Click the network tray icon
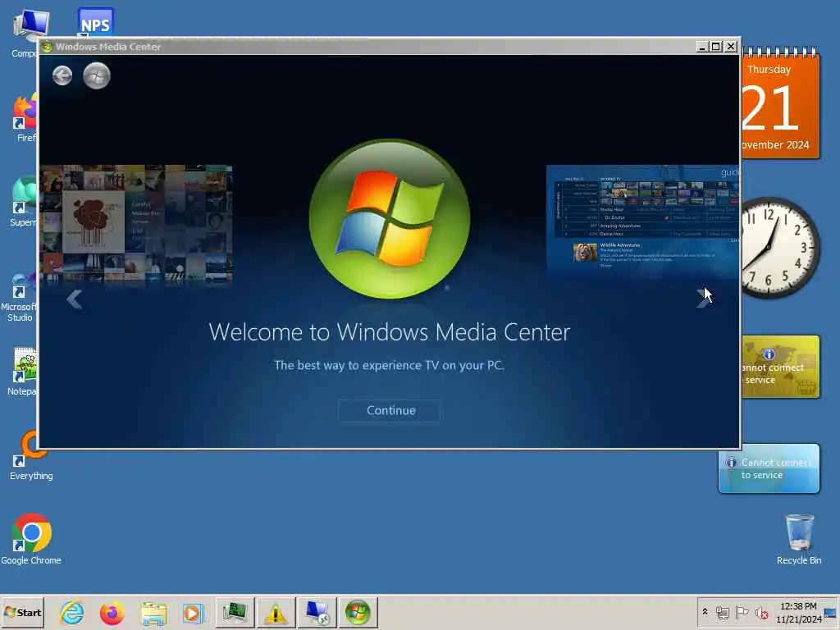Image resolution: width=840 pixels, height=630 pixels. coord(723,612)
